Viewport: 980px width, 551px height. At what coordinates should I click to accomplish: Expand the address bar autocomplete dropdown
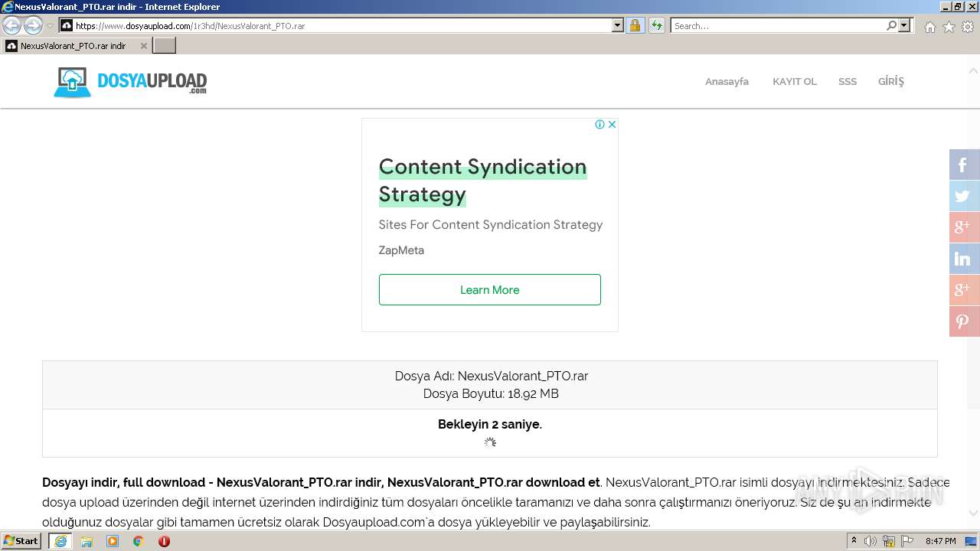tap(618, 26)
